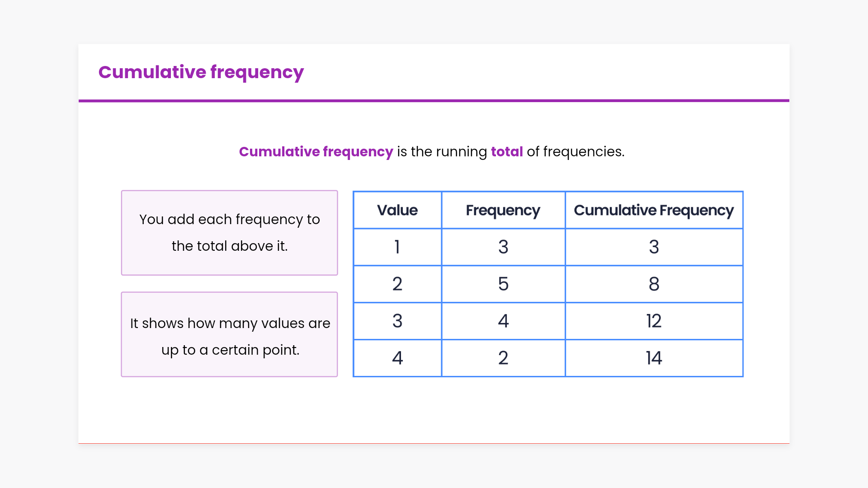Image resolution: width=868 pixels, height=488 pixels.
Task: Select the Cumulative Frequency cell showing 12
Action: [x=653, y=321]
